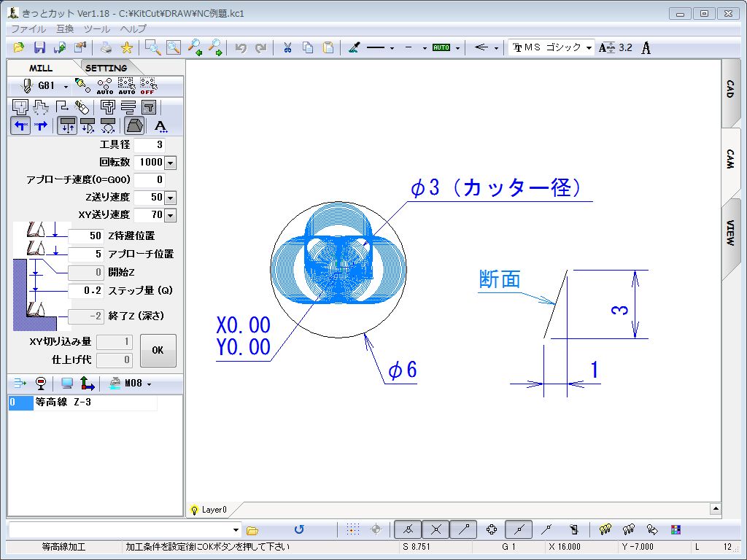
Task: Click the text height icon showing 3.2
Action: [x=615, y=47]
